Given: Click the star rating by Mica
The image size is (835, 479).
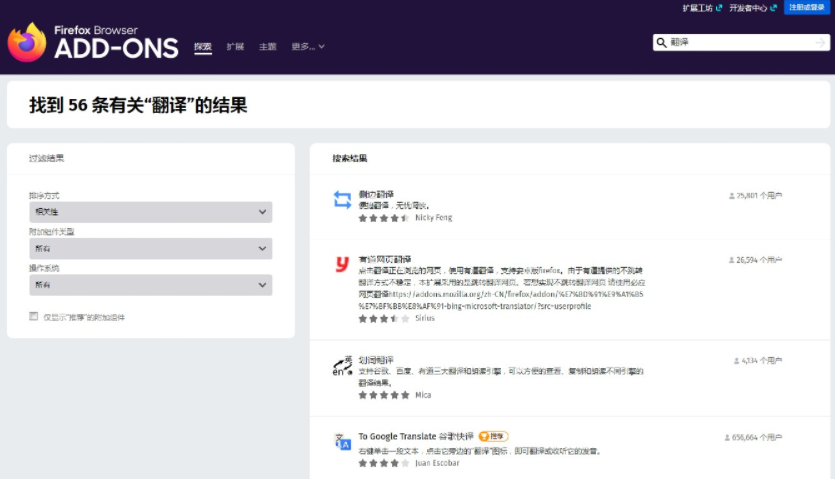Looking at the screenshot, I should pos(384,395).
